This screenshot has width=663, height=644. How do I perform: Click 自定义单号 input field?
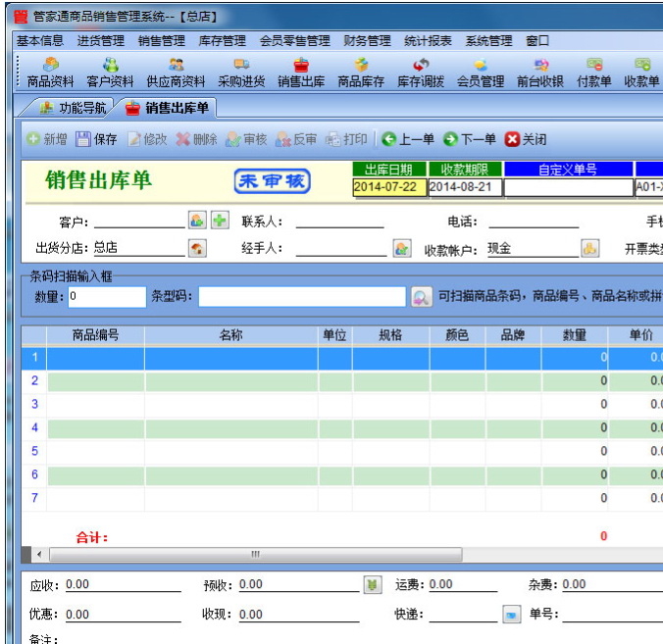pos(569,187)
